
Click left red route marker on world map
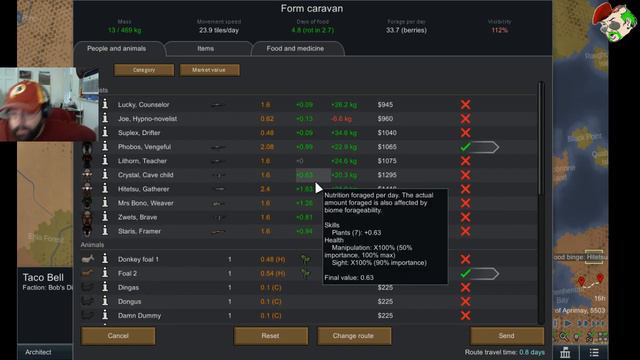click(581, 281)
